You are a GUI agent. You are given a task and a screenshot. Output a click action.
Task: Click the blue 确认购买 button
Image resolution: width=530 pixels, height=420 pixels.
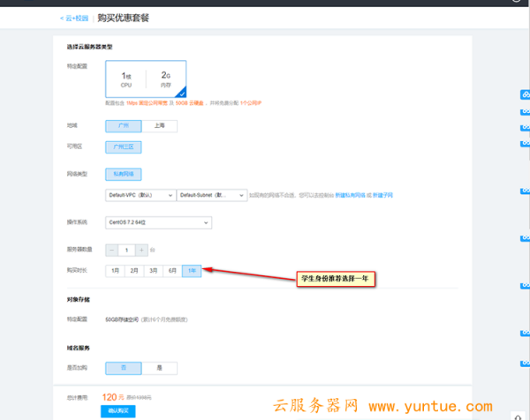118,411
